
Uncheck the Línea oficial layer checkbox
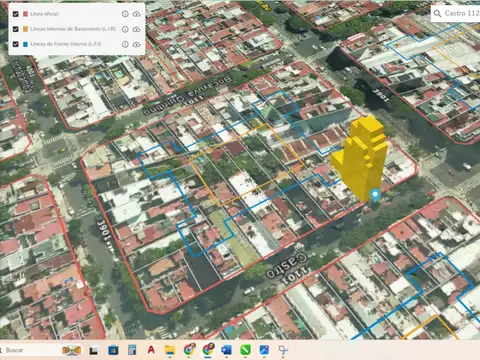(x=15, y=14)
